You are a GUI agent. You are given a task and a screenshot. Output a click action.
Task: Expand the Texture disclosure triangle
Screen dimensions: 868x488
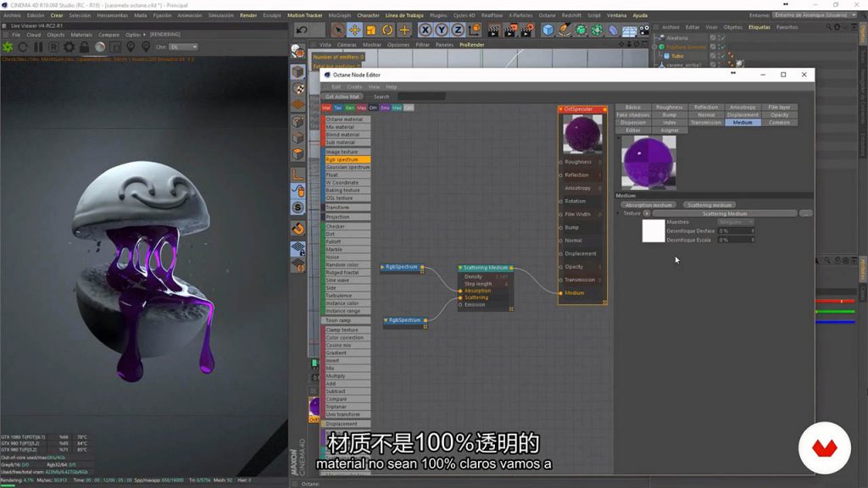[x=619, y=213]
